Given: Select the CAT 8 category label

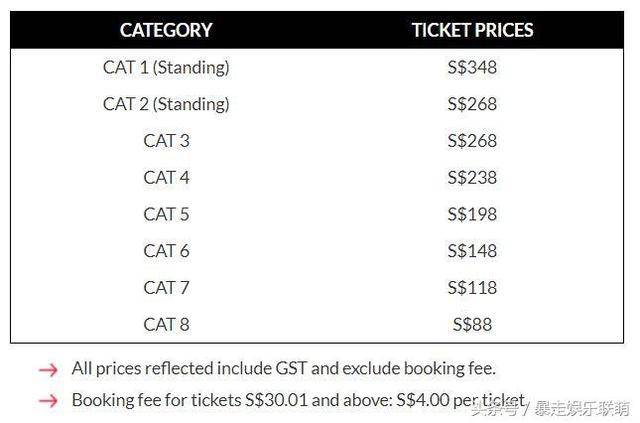Looking at the screenshot, I should point(166,324).
